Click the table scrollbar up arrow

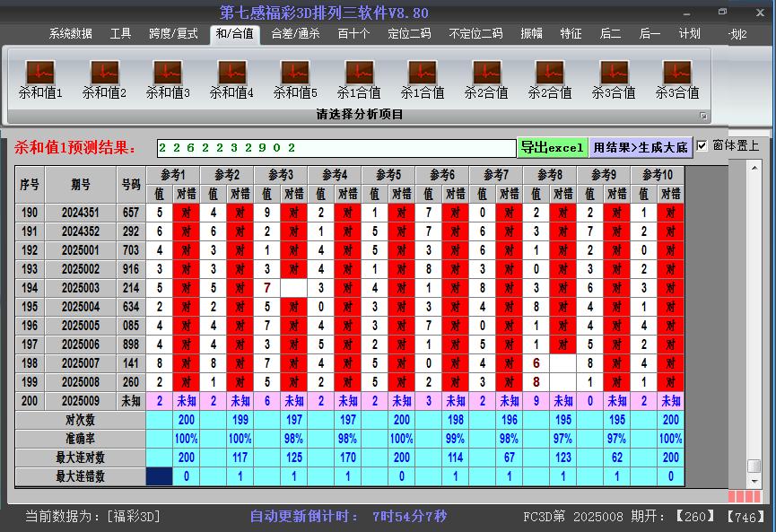pyautogui.click(x=754, y=168)
